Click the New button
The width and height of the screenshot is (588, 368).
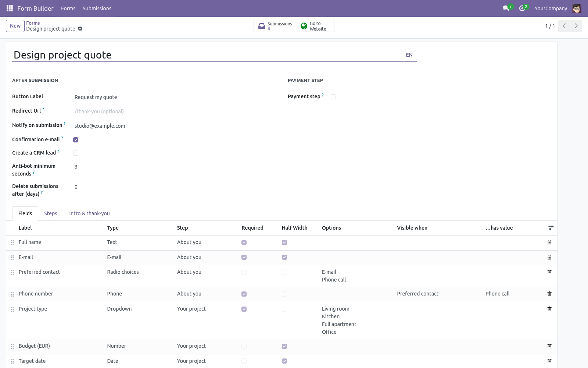point(15,26)
